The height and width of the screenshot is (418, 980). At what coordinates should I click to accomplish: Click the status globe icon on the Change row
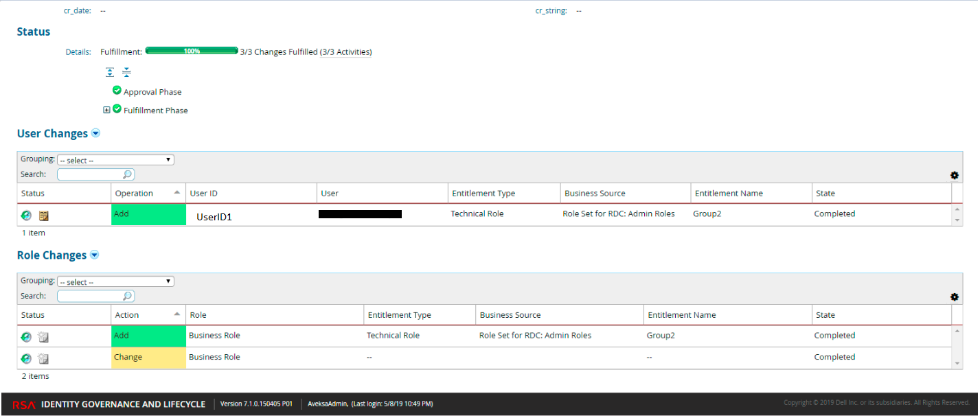tap(26, 358)
